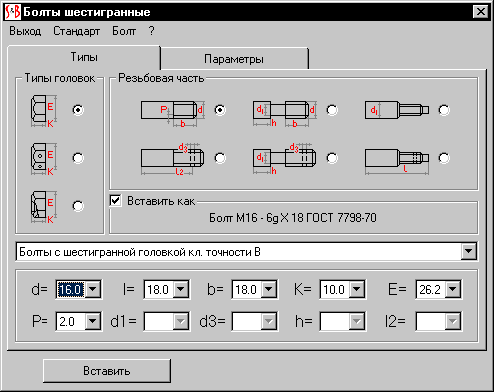This screenshot has height=392, width=494.
Task: Open the Стандарт menu
Action: (x=77, y=31)
